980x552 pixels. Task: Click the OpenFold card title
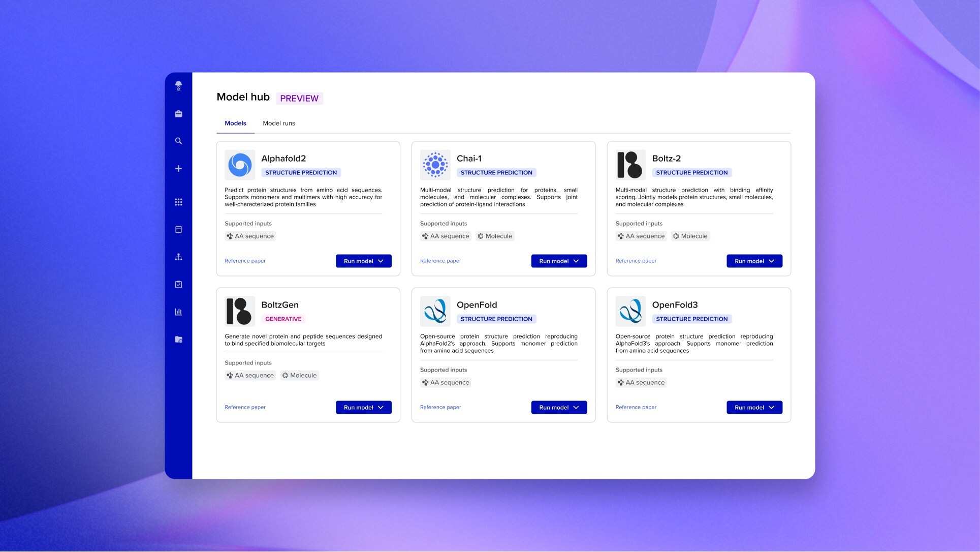477,305
